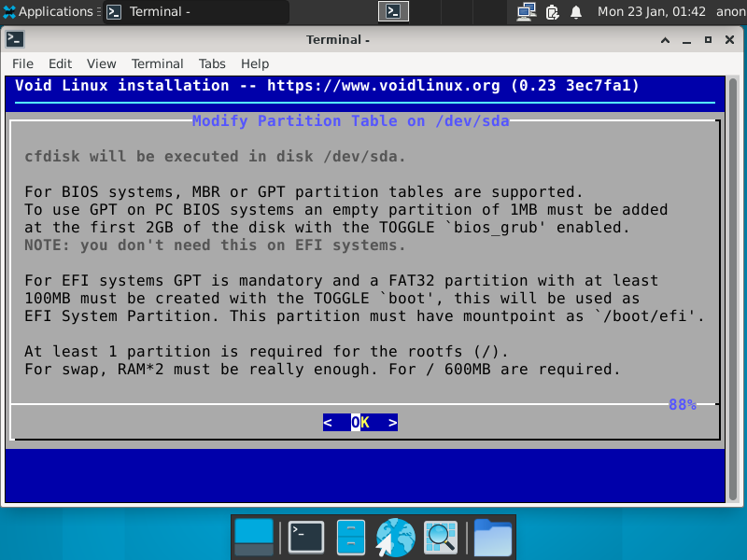Image resolution: width=747 pixels, height=560 pixels.
Task: Open the Help menu
Action: 255,63
